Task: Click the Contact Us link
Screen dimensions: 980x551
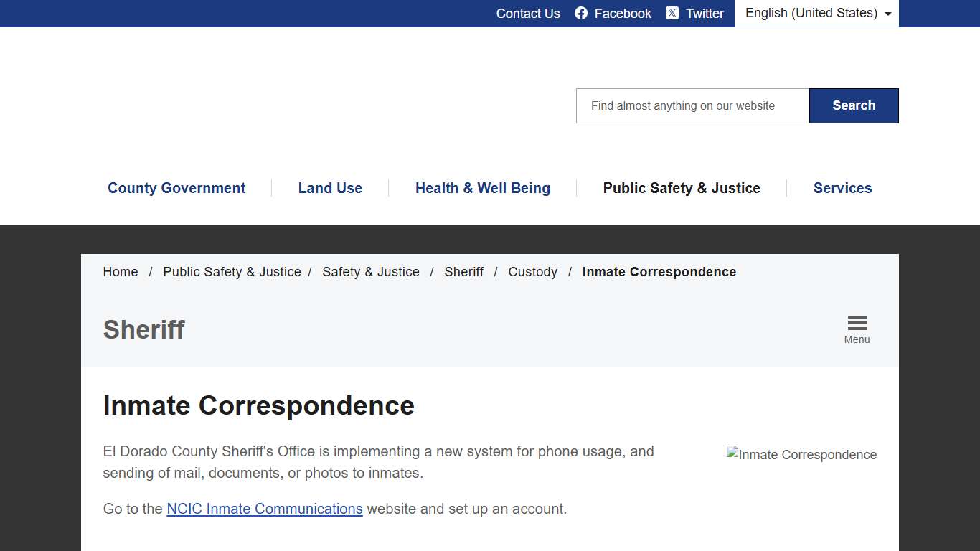Action: 528,13
